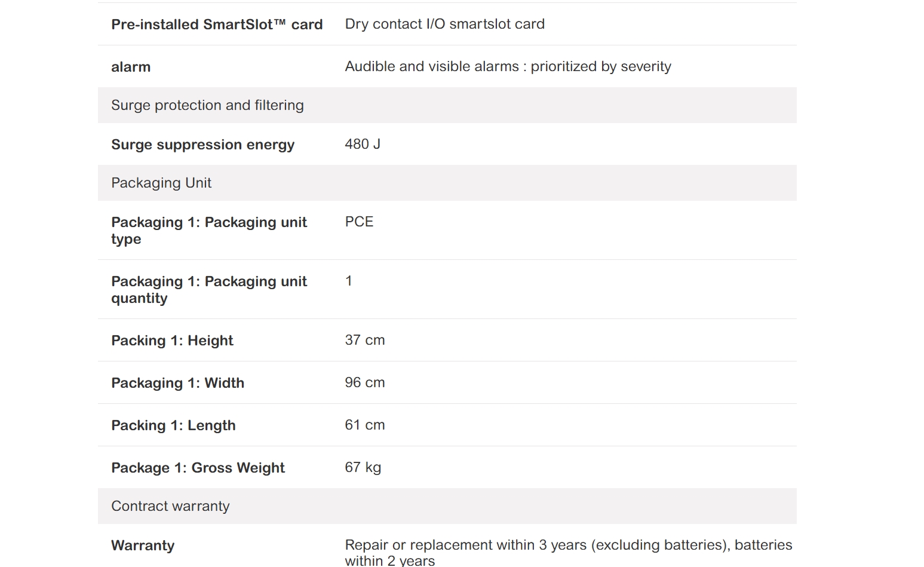924x567 pixels.
Task: Click the Packaging unit quantity label
Action: (208, 290)
